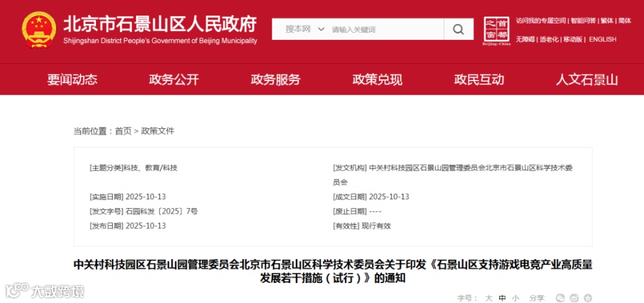This screenshot has width=644, height=303.
Task: Click the 现行有效 validity status text
Action: (376, 226)
